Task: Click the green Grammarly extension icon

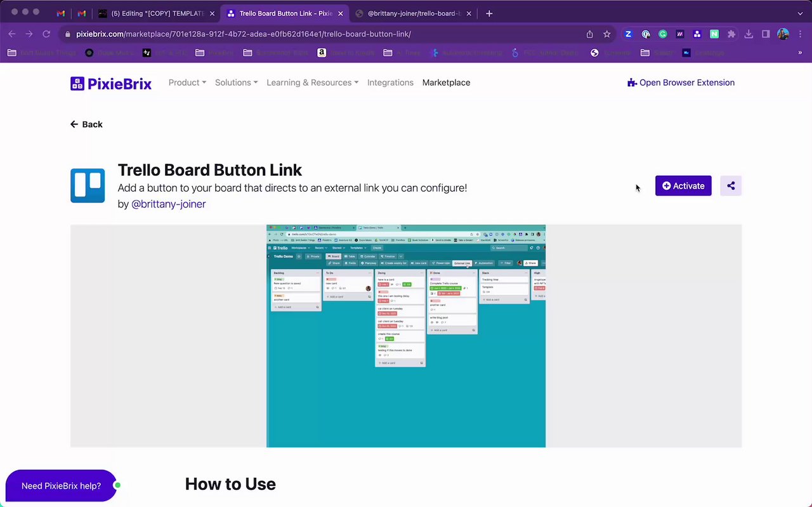Action: tap(663, 34)
